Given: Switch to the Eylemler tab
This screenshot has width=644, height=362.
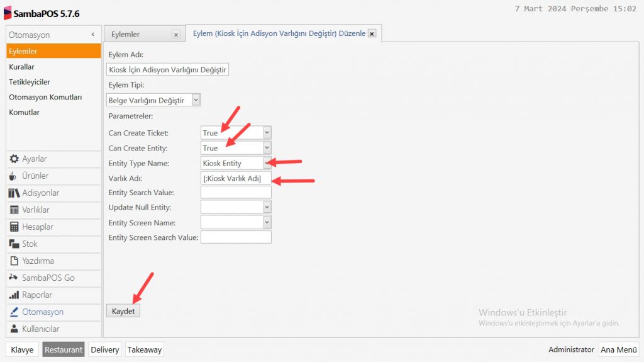Looking at the screenshot, I should (x=126, y=35).
